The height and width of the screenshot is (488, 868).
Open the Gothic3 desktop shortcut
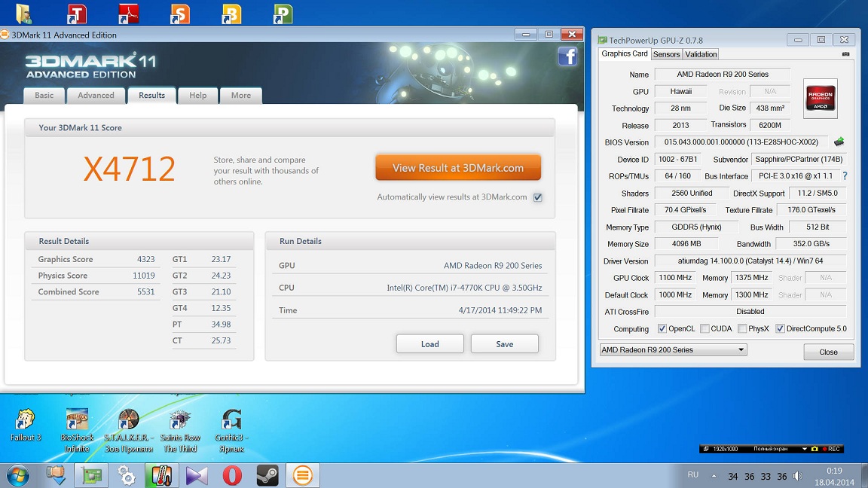[231, 431]
